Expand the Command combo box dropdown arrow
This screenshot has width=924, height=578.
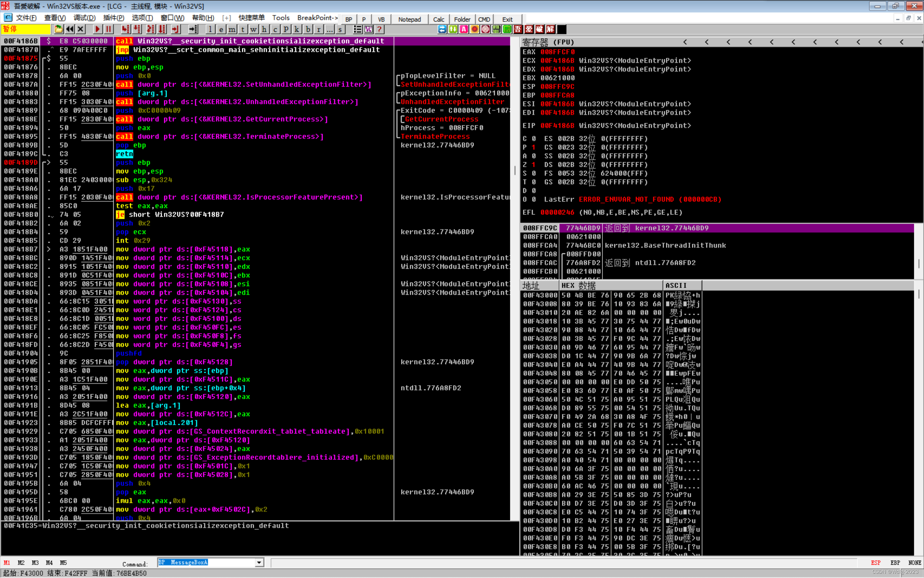coord(259,562)
